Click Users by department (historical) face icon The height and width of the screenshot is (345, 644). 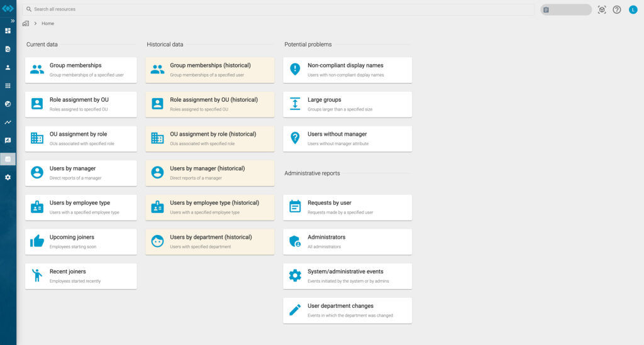[x=157, y=241]
